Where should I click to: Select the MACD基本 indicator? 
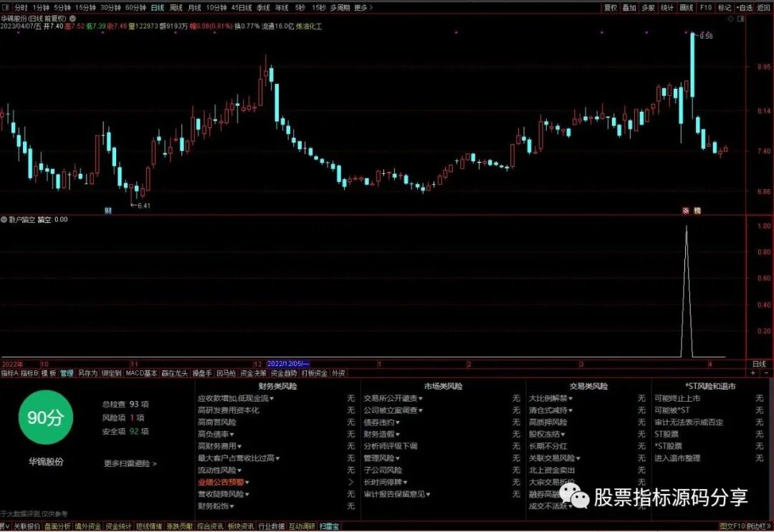click(142, 373)
